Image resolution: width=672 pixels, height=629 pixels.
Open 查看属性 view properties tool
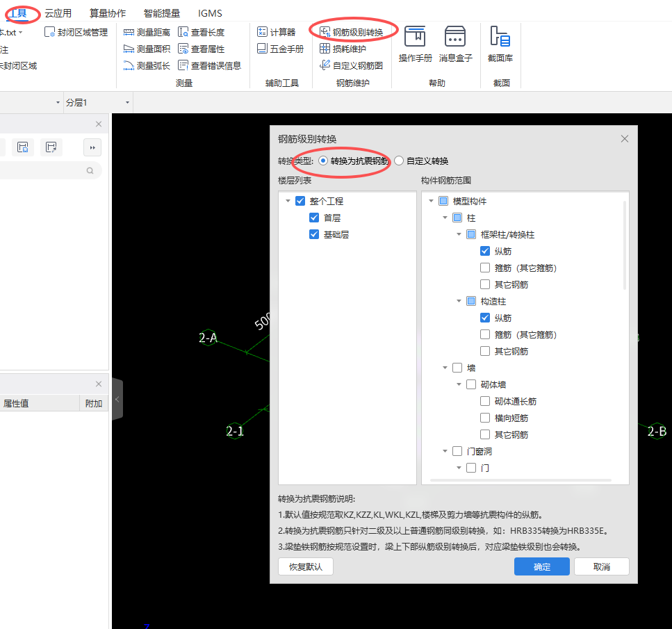(x=201, y=49)
